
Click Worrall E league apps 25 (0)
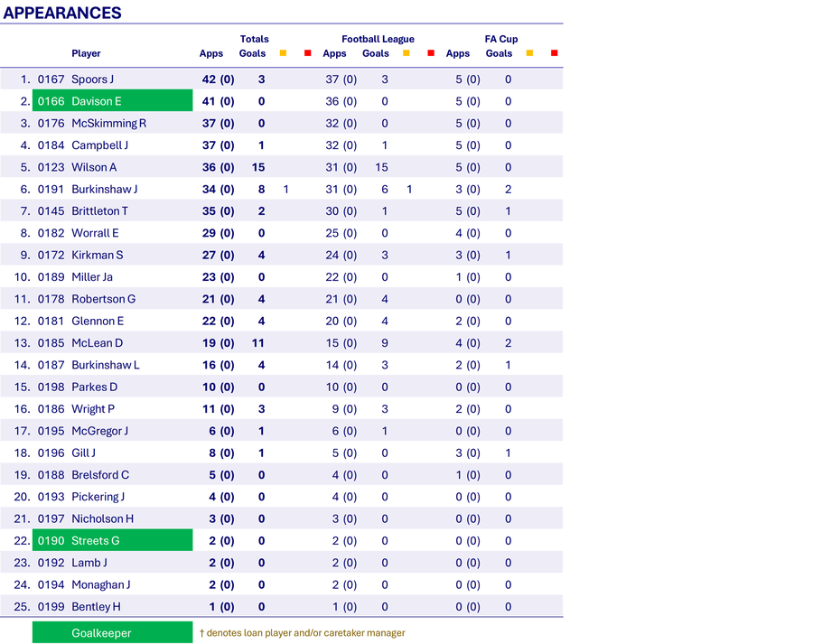coord(341,233)
